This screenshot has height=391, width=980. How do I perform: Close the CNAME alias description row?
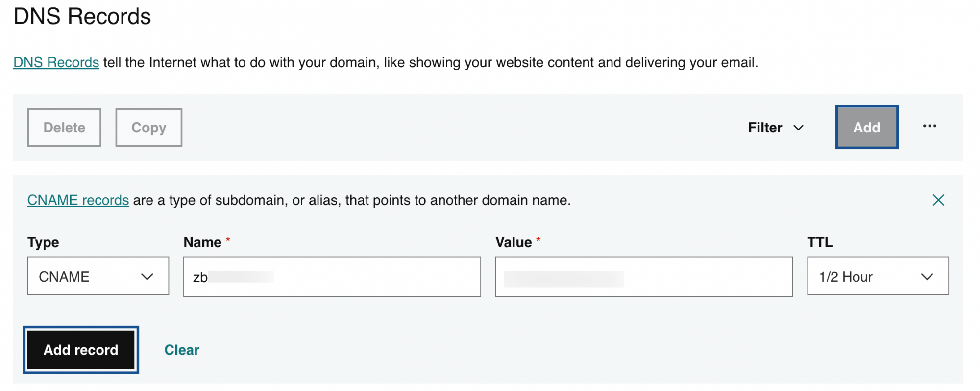[x=939, y=200]
